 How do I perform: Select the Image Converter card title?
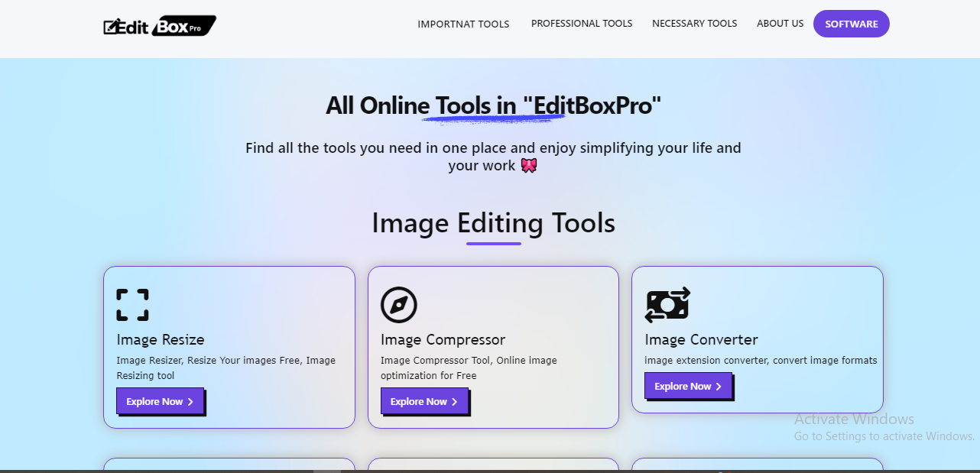point(701,339)
